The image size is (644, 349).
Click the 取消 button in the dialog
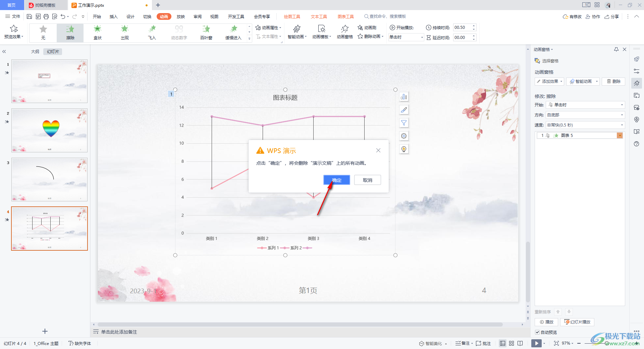coord(367,180)
